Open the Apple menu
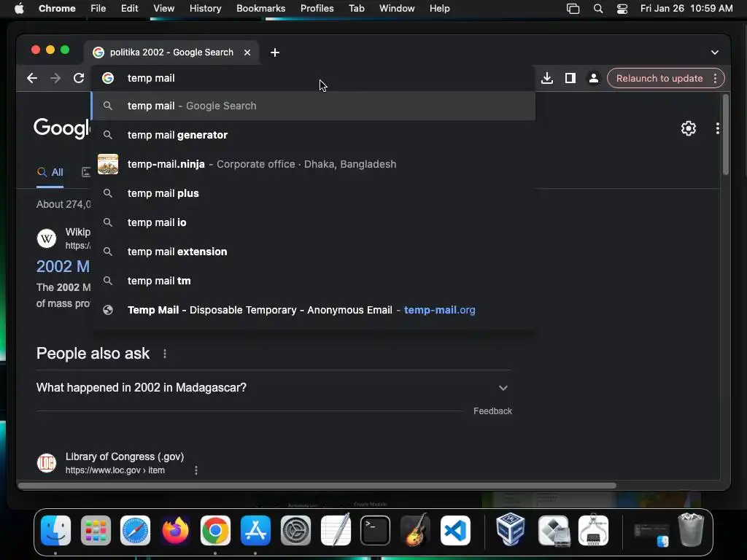The image size is (747, 560). tap(19, 9)
